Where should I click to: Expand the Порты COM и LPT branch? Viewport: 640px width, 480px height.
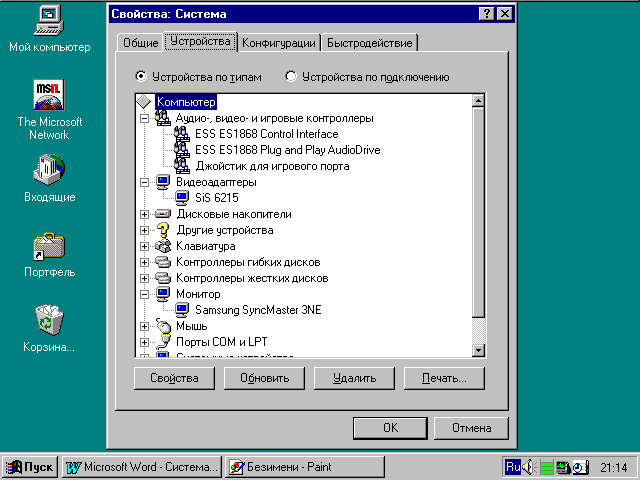(x=144, y=342)
